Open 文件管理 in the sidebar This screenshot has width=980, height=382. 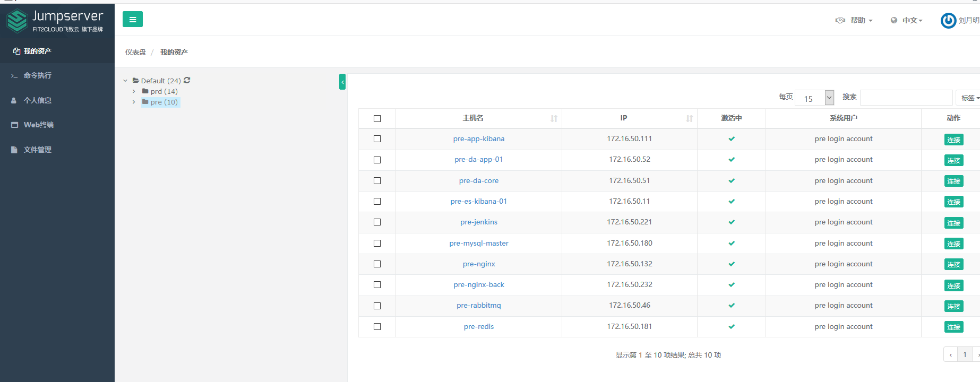57,150
